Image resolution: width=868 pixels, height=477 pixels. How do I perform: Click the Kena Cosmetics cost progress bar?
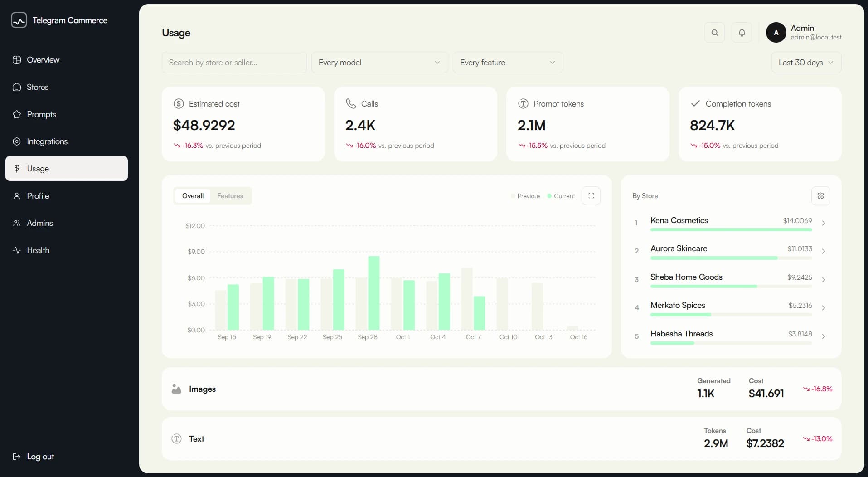click(x=731, y=230)
